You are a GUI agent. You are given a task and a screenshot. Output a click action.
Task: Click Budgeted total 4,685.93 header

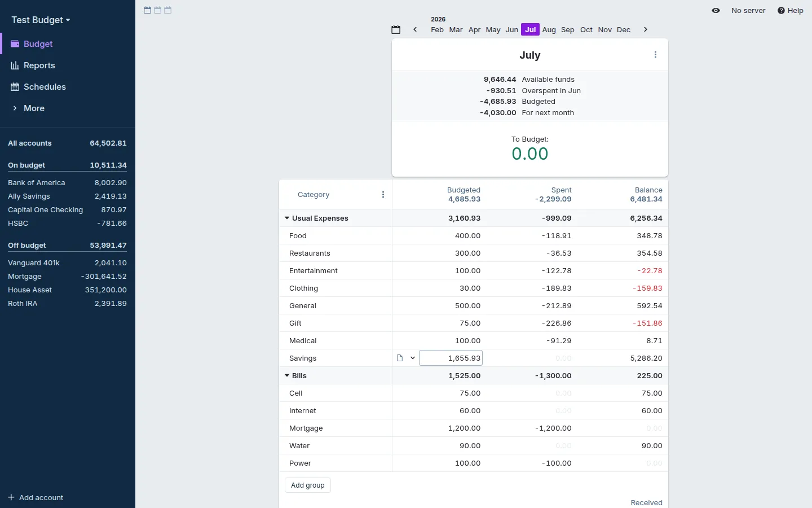(x=465, y=199)
